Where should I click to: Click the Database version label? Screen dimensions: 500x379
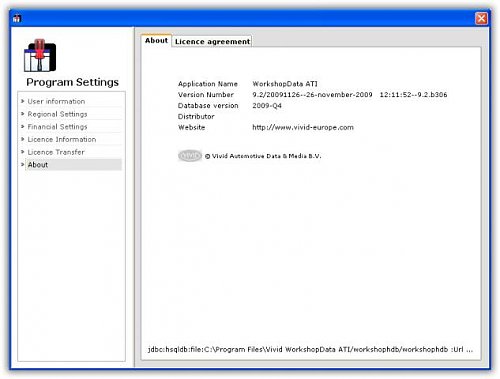(x=208, y=106)
